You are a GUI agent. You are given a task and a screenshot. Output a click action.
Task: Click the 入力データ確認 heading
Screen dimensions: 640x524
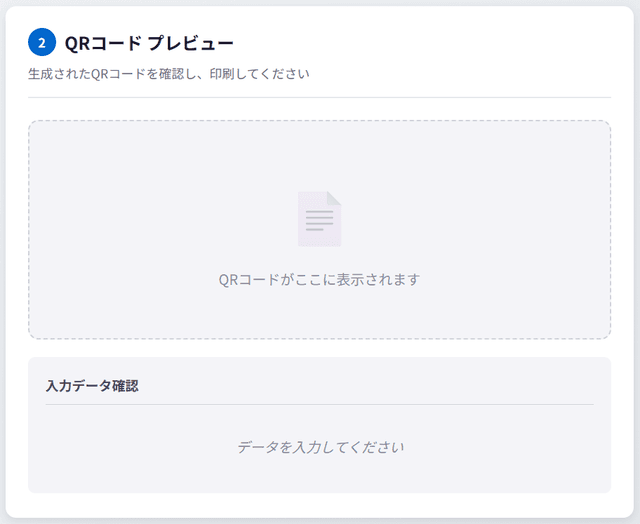pos(92,385)
